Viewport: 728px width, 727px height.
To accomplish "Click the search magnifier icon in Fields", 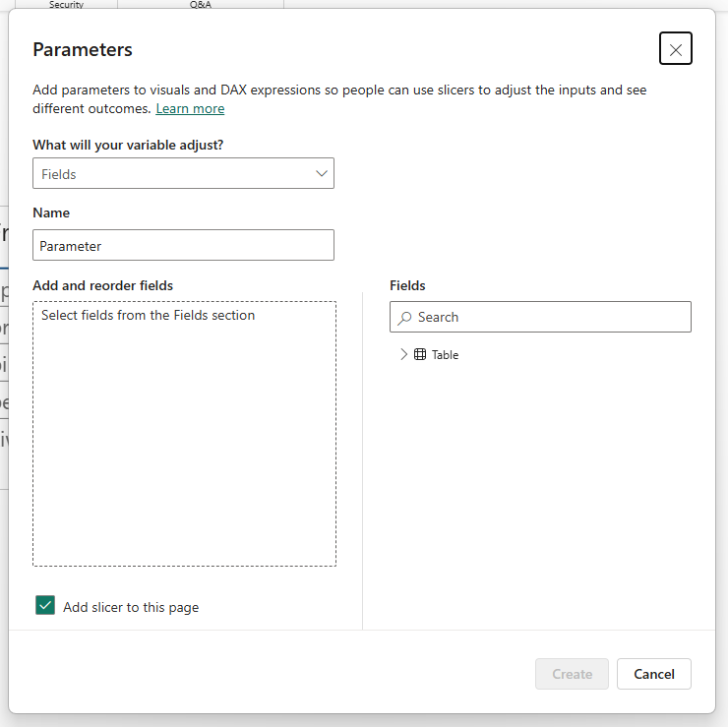I will pos(404,318).
